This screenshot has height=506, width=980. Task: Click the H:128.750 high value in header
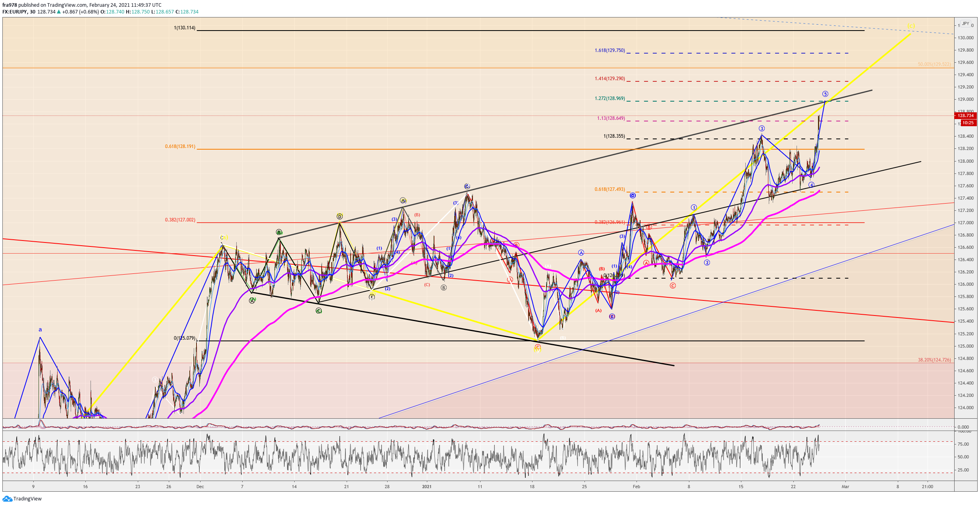[x=138, y=12]
